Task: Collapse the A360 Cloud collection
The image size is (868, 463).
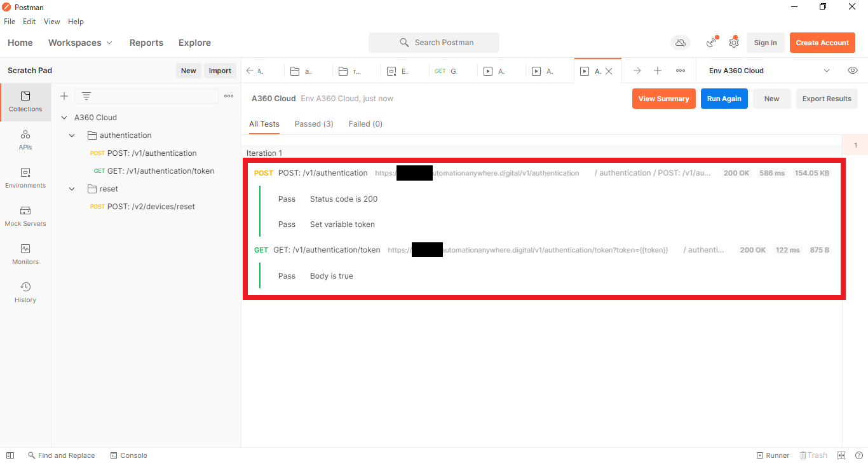Action: (x=64, y=118)
